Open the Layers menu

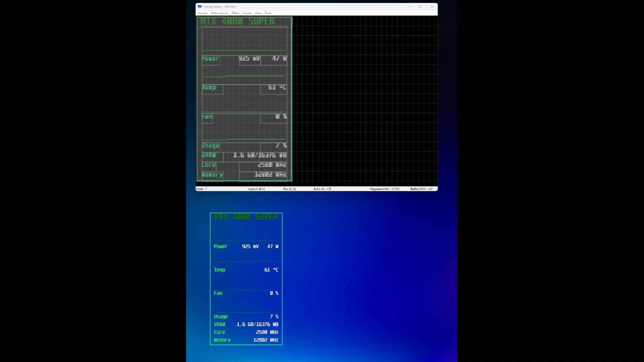(x=247, y=13)
